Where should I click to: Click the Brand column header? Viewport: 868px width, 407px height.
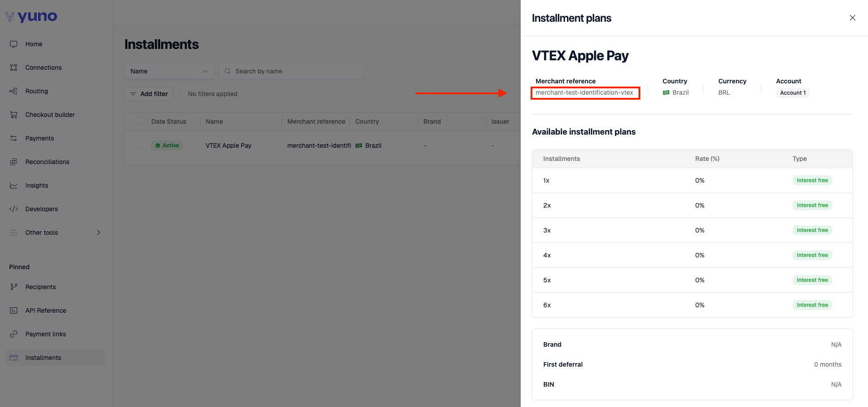point(432,121)
